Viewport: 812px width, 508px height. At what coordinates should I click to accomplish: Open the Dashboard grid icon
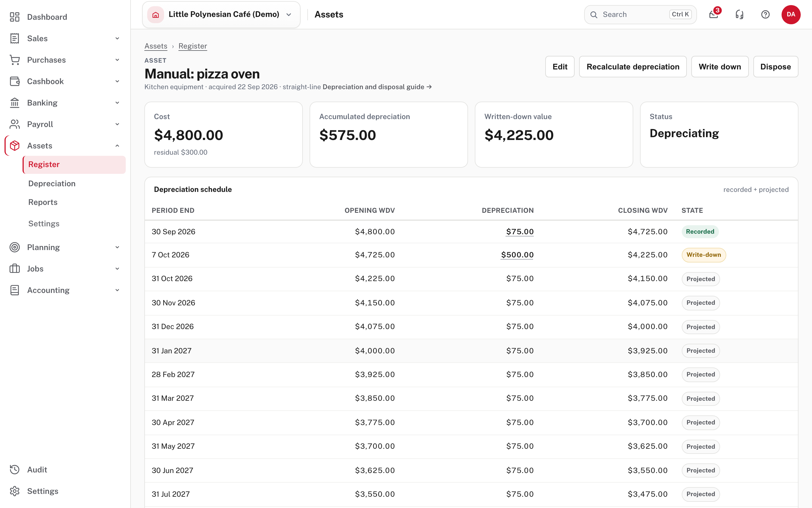[x=14, y=17]
